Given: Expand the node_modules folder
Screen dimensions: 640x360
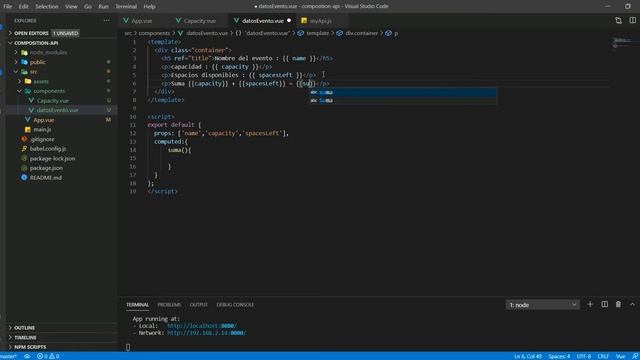Looking at the screenshot, I should point(48,52).
